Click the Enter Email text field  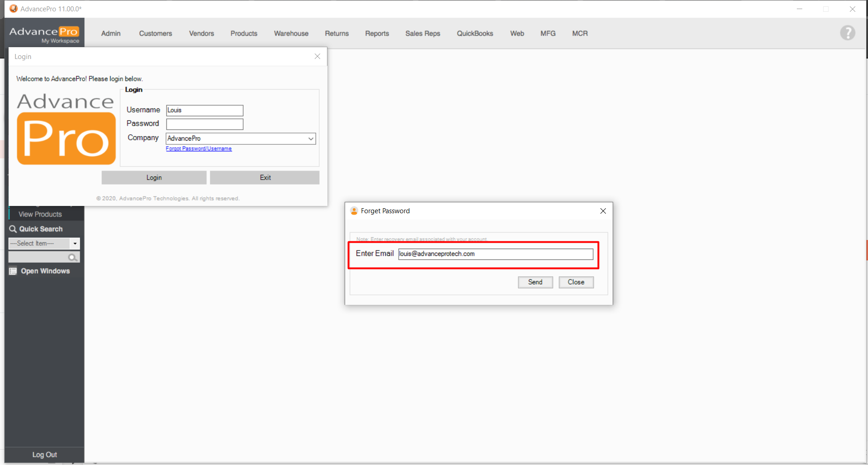pyautogui.click(x=495, y=254)
